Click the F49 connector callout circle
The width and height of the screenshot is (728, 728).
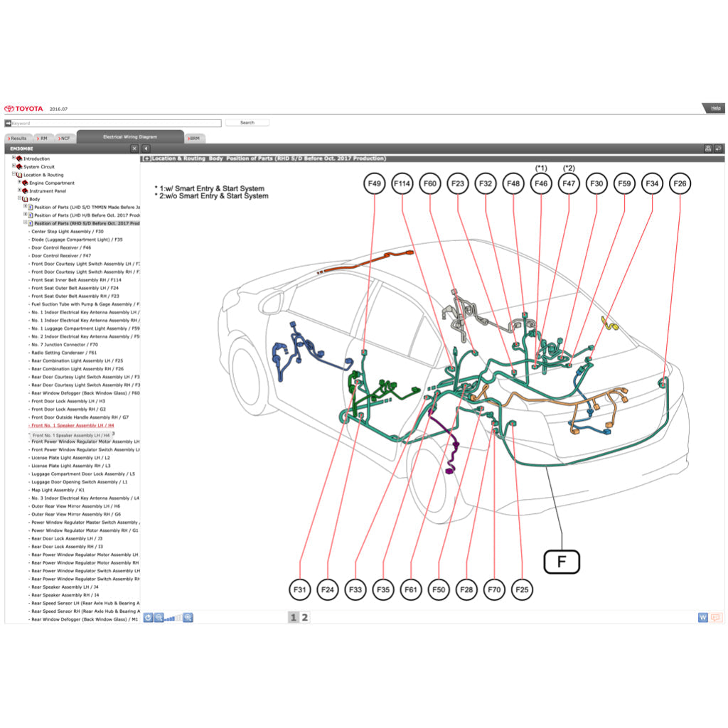coord(375,183)
